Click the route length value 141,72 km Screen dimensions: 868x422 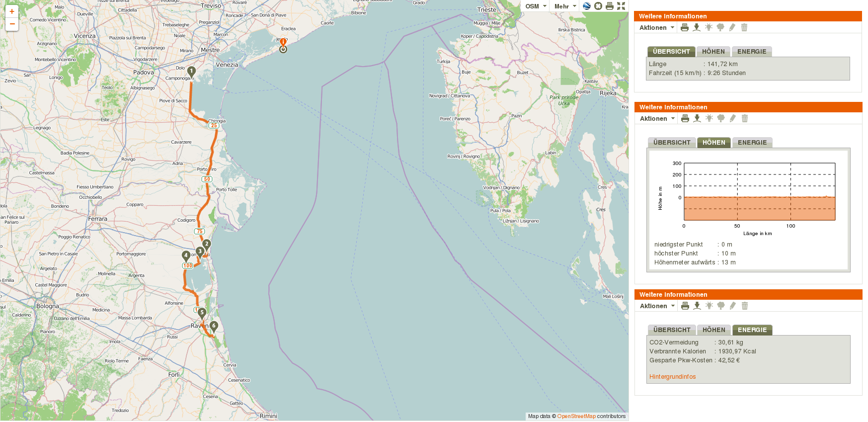coord(722,64)
